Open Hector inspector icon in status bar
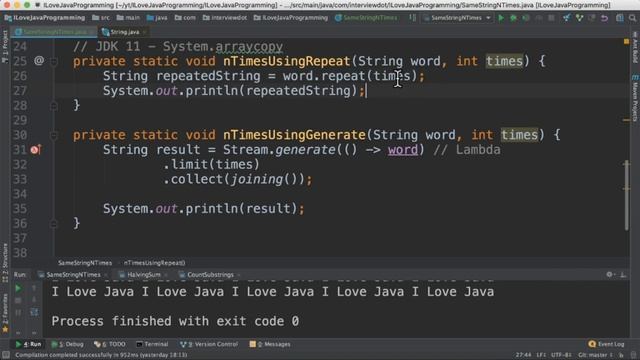Viewport: 640px width, 360px height. click(633, 355)
